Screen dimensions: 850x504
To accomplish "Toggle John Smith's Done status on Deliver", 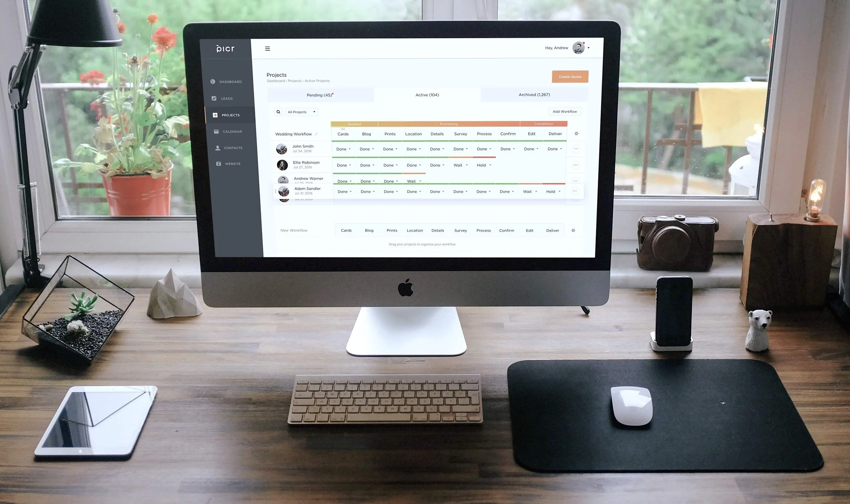I will pyautogui.click(x=554, y=149).
